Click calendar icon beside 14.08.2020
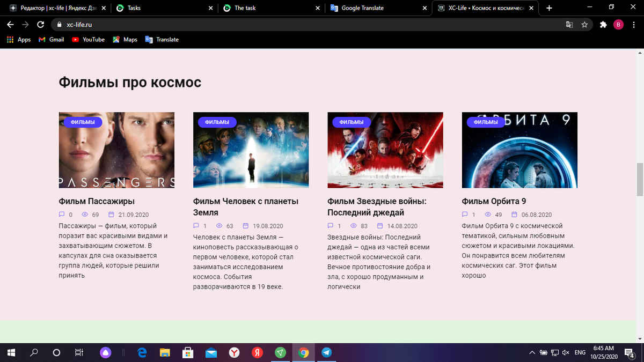Image resolution: width=644 pixels, height=362 pixels. (x=380, y=226)
